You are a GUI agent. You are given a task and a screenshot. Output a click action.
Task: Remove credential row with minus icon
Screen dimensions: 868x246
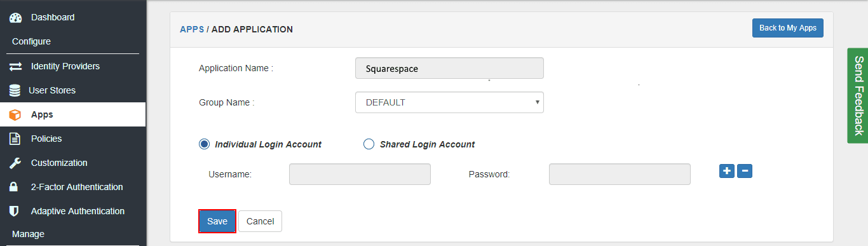coord(745,171)
